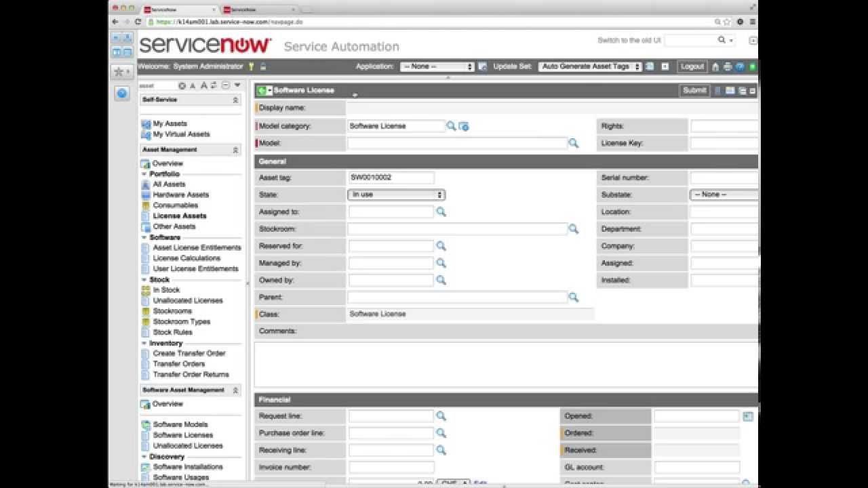868x488 pixels.
Task: Open Software Installations under Discovery
Action: point(188,467)
